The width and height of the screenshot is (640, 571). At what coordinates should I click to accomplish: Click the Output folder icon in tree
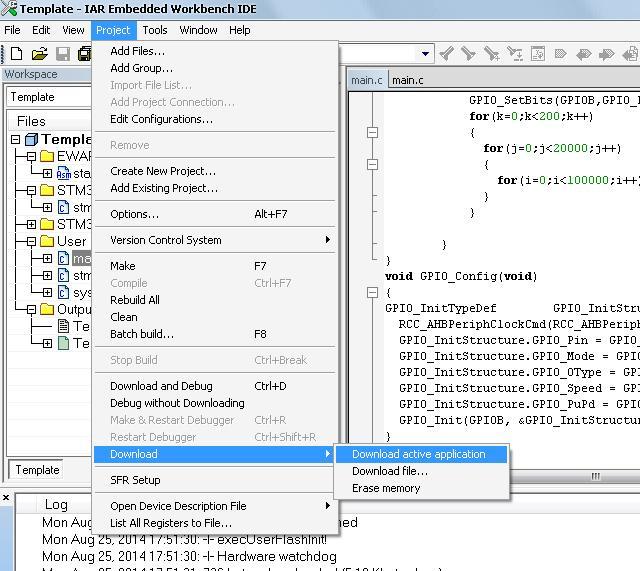click(x=47, y=309)
